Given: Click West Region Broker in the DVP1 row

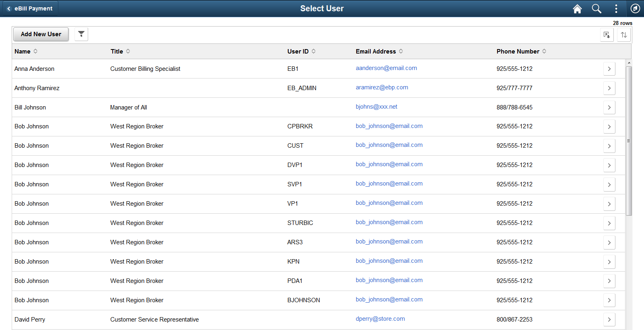Looking at the screenshot, I should [x=137, y=165].
